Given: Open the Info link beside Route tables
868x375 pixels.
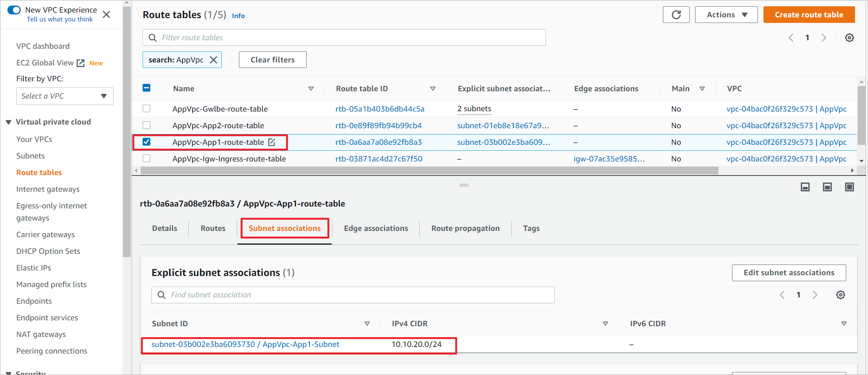Looking at the screenshot, I should pyautogui.click(x=238, y=16).
